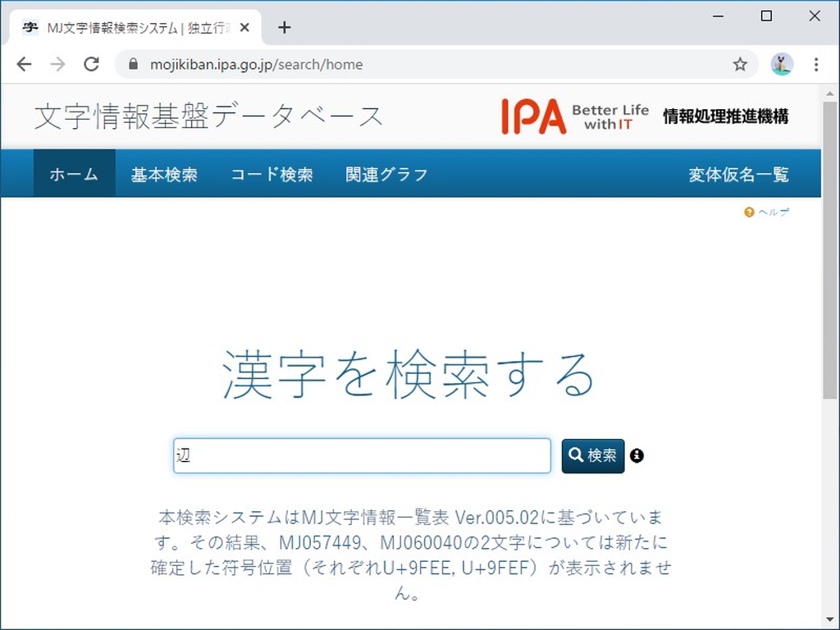Click the reload page icon
This screenshot has width=840, height=630.
(91, 63)
